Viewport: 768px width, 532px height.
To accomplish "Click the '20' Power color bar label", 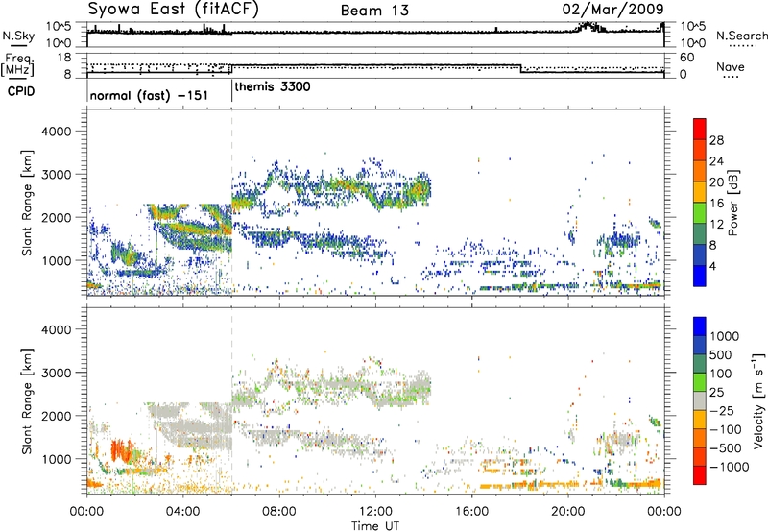I will 716,182.
